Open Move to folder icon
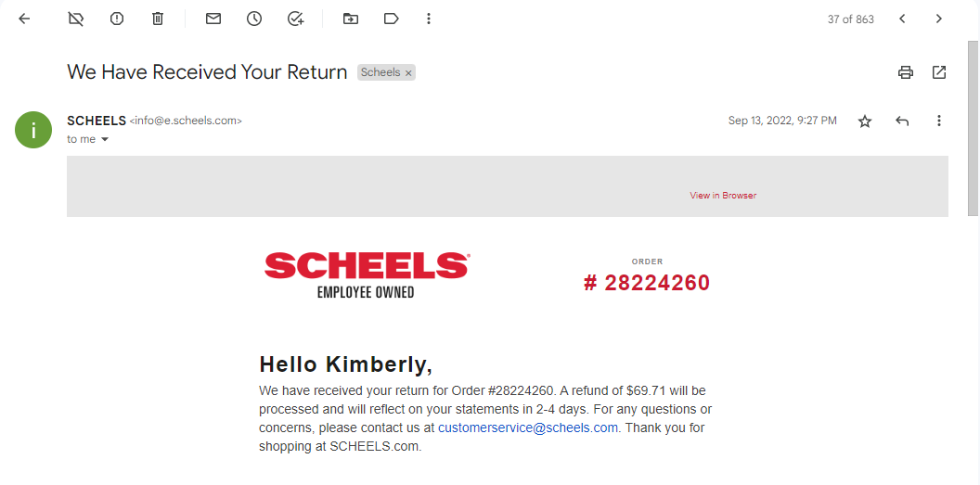The height and width of the screenshot is (485, 980). pyautogui.click(x=351, y=19)
